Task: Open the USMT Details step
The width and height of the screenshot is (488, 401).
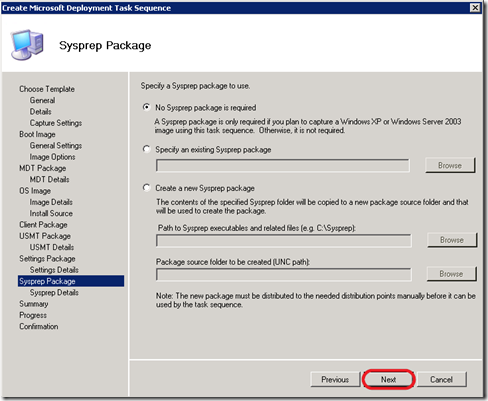Action: point(52,247)
